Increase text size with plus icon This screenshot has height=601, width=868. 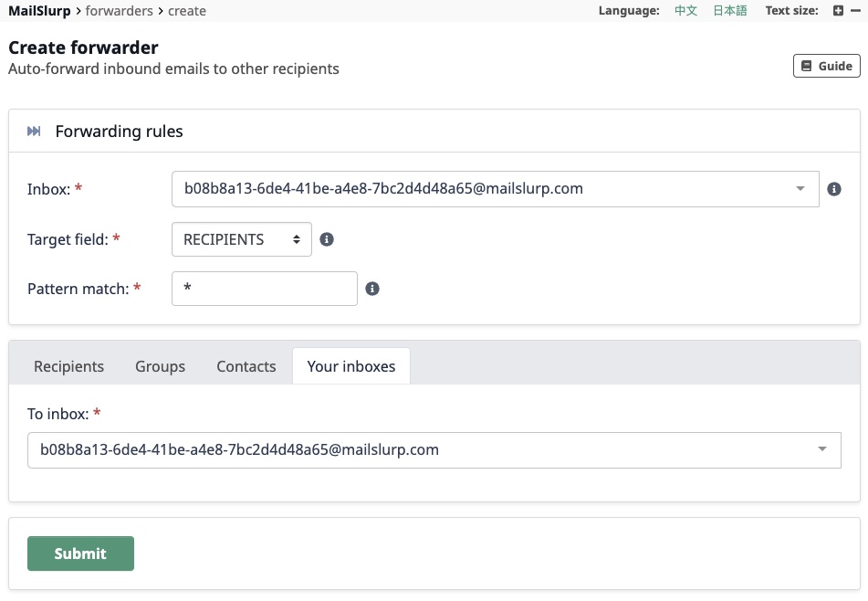pyautogui.click(x=838, y=11)
